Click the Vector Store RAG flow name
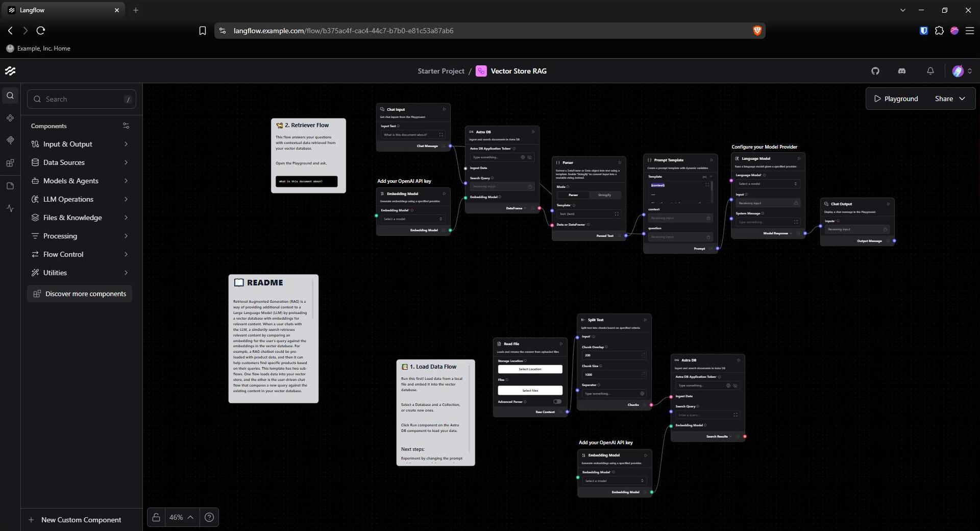 519,71
